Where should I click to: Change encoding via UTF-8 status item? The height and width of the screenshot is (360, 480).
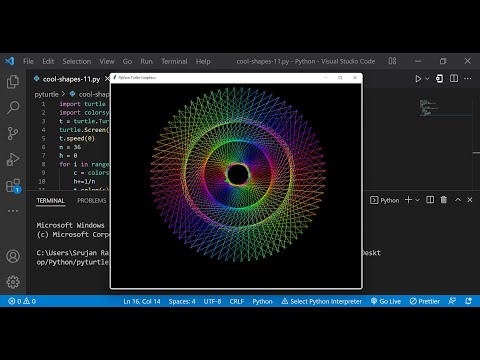pyautogui.click(x=212, y=301)
